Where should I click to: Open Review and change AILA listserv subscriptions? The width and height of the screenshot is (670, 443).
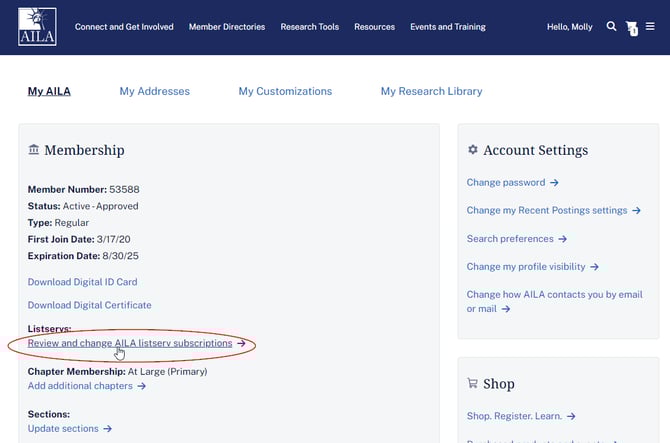(130, 343)
